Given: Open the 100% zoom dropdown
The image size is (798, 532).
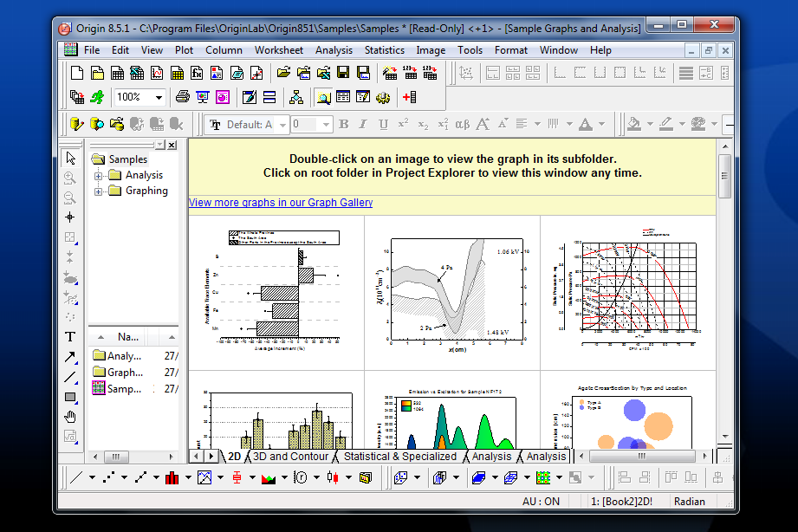Looking at the screenshot, I should click(159, 97).
